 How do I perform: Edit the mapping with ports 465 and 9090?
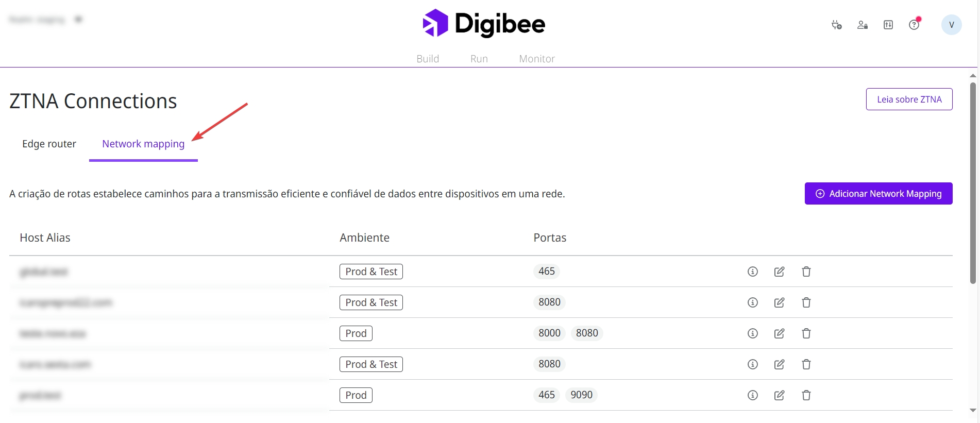point(780,395)
